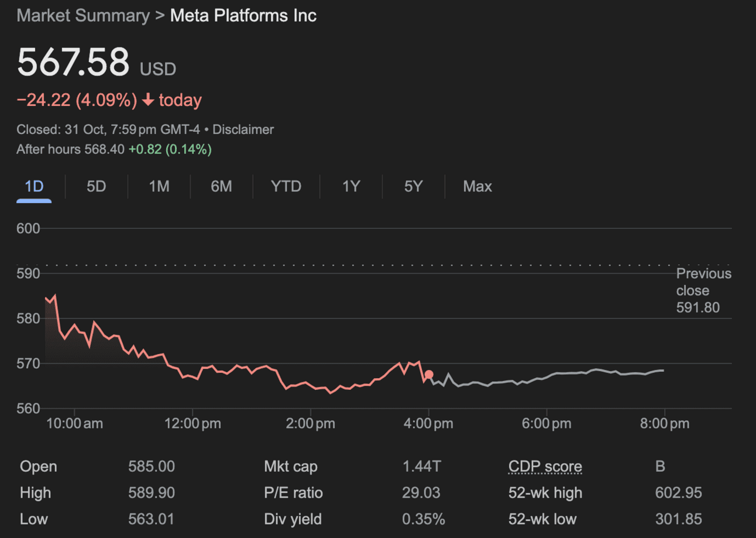Screen dimensions: 756x538
Task: View the 1Y price history
Action: [x=351, y=187]
